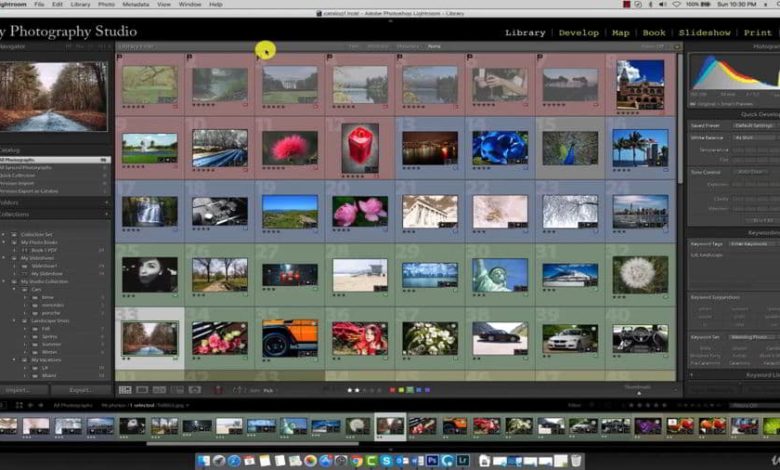Open Lightroom from the dock
The width and height of the screenshot is (780, 470).
pos(463,461)
